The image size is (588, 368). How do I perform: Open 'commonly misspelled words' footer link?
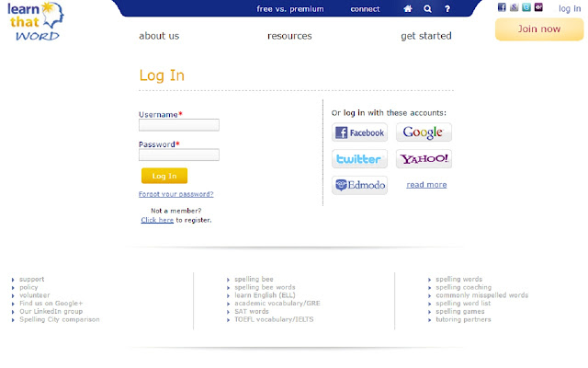point(481,295)
